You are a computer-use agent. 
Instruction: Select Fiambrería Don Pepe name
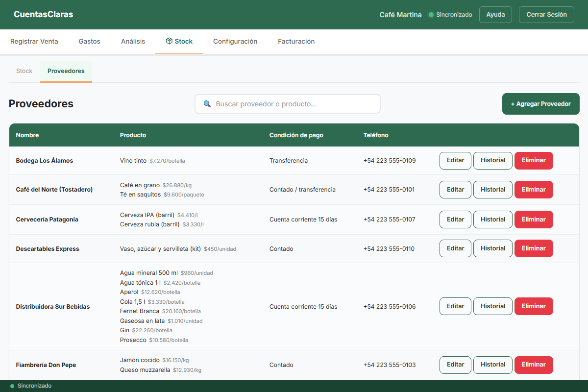(x=46, y=365)
